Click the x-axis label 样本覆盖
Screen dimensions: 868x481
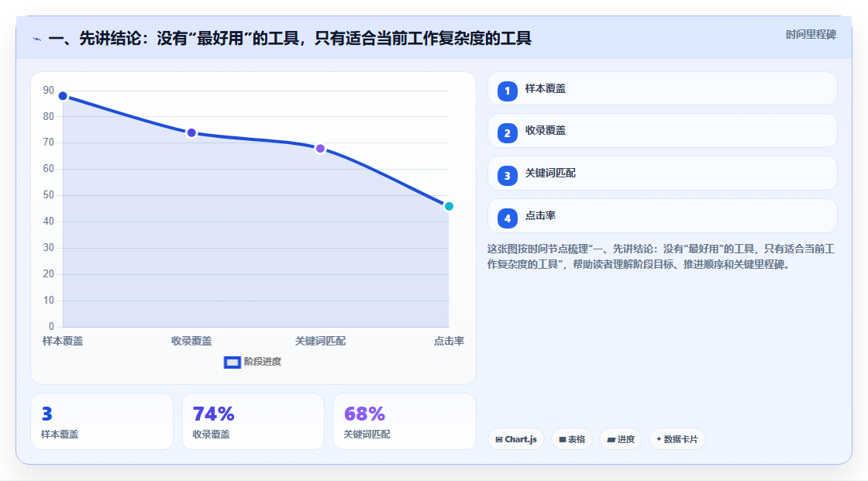(63, 341)
